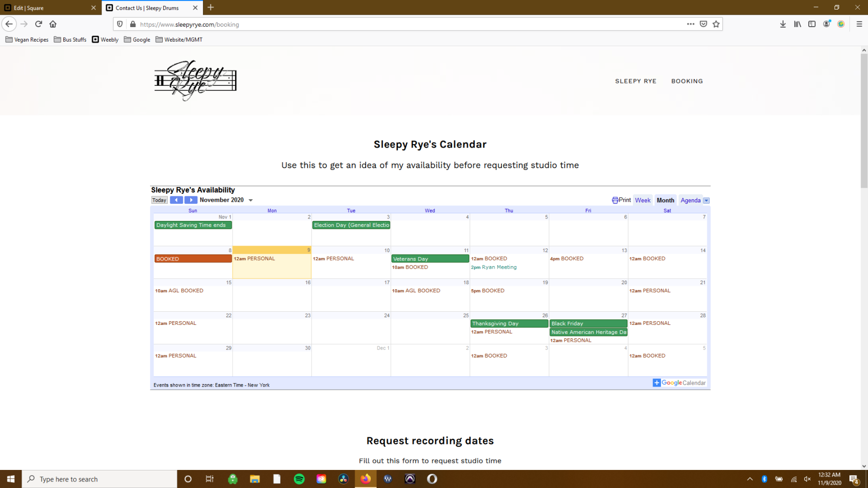Screen dimensions: 868x488
Task: Open SLEEPY RYE navigation link
Action: (635, 81)
